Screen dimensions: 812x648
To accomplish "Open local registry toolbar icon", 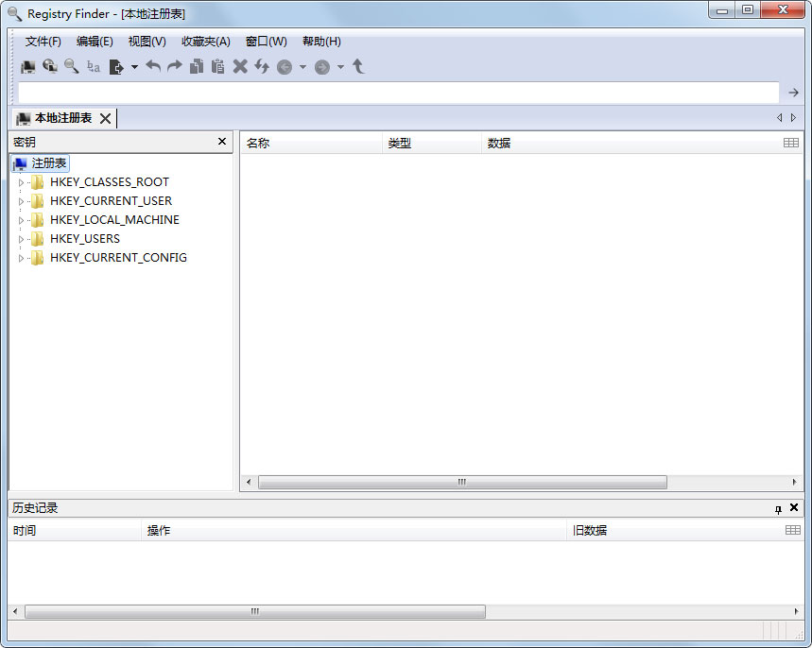I will click(x=28, y=67).
